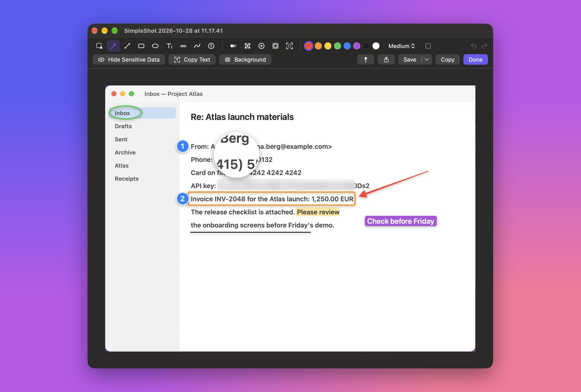The image size is (581, 392).
Task: Select the Text annotation tool
Action: click(x=169, y=46)
